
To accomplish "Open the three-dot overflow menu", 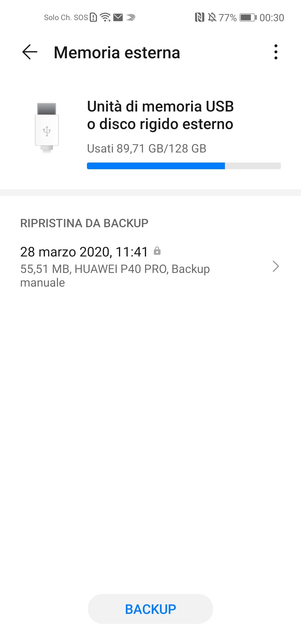I will [x=276, y=52].
